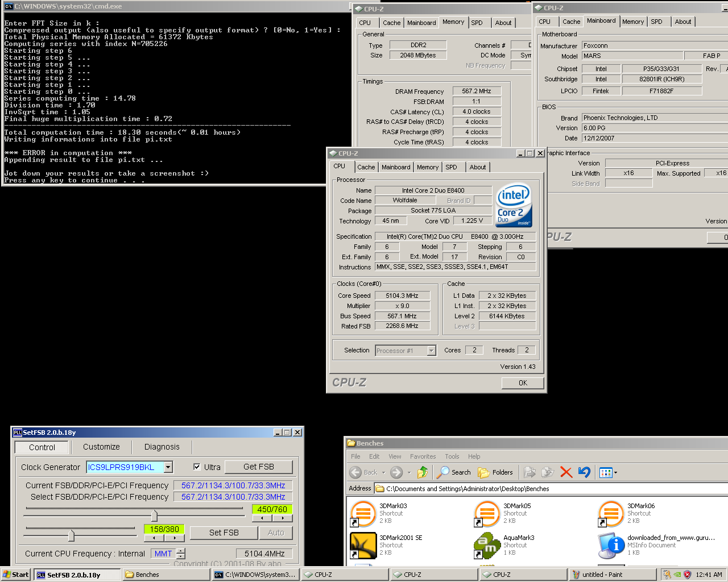Click the Undo icon in Benches toolbar
Screen dimensions: 728x582
[x=584, y=472]
